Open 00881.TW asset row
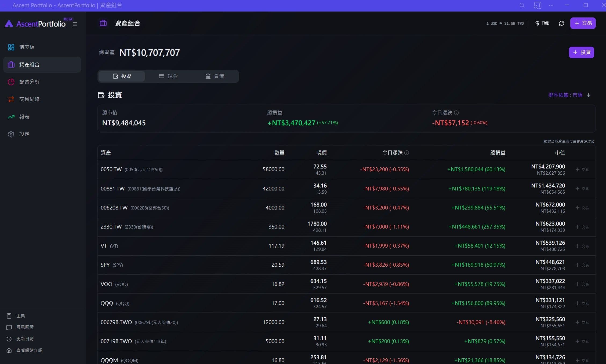This screenshot has height=364, width=606. coord(346,189)
